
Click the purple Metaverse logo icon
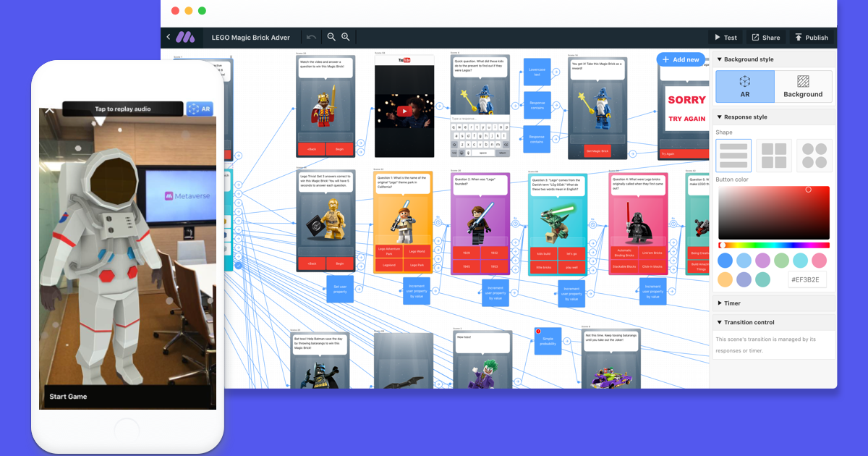click(187, 37)
